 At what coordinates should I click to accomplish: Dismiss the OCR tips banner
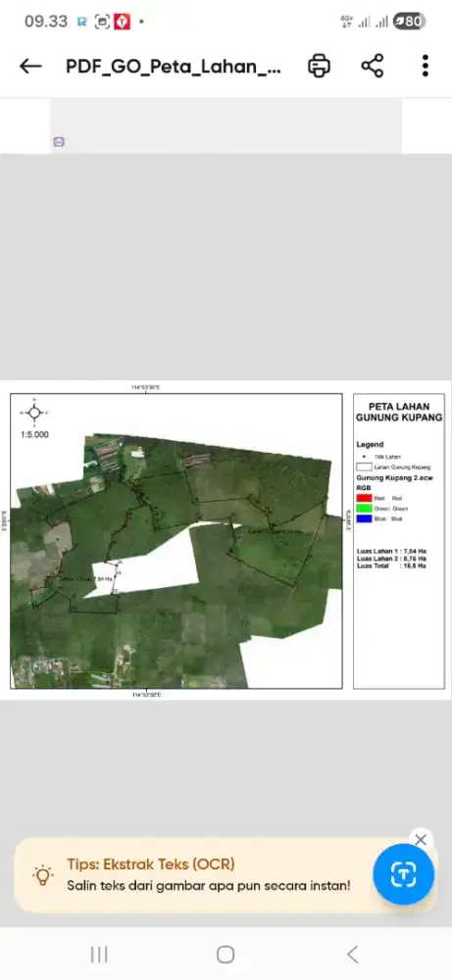421,840
